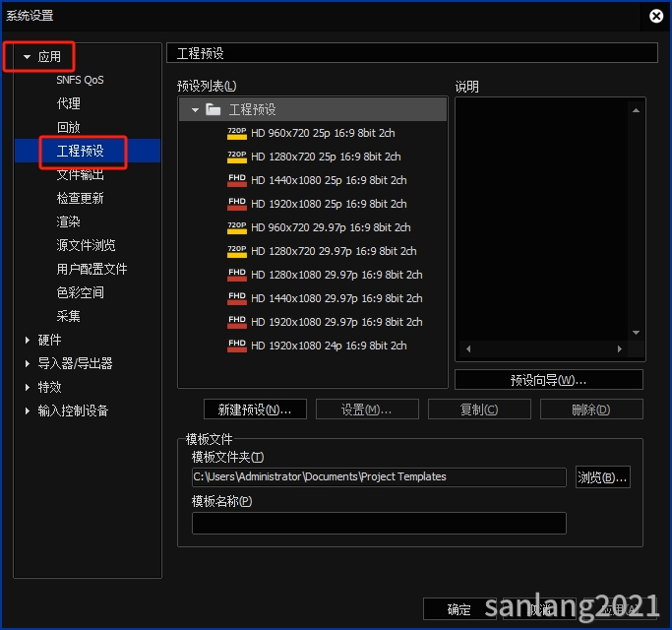This screenshot has width=672, height=630.
Task: Click the 模板名称 input field
Action: tap(379, 524)
